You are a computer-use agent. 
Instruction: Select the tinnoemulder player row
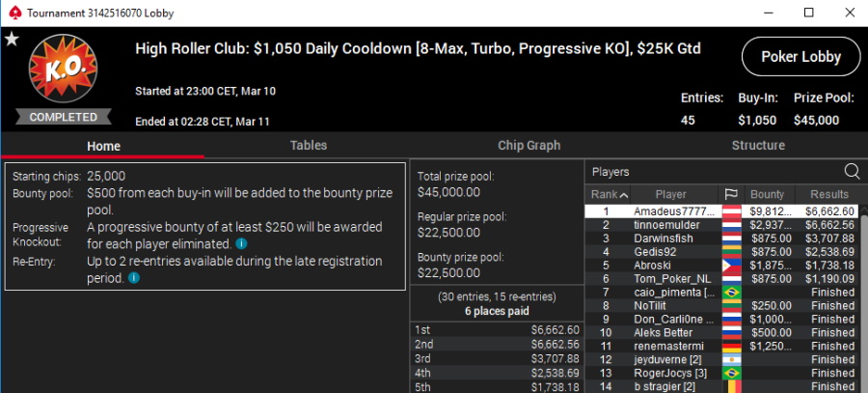[721, 225]
